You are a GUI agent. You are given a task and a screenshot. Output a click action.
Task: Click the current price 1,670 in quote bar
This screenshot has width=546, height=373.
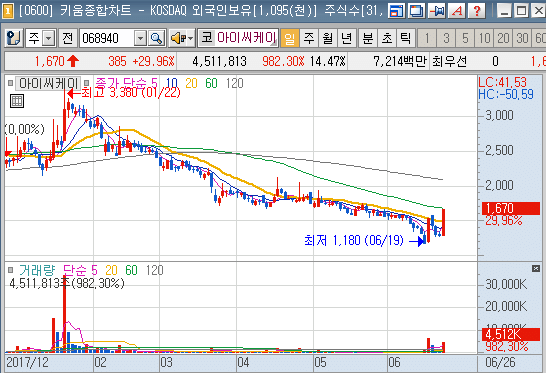click(49, 62)
